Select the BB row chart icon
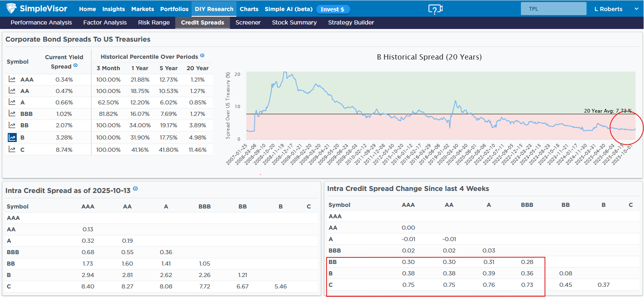Viewport: 644px width, 297px height. [12, 125]
